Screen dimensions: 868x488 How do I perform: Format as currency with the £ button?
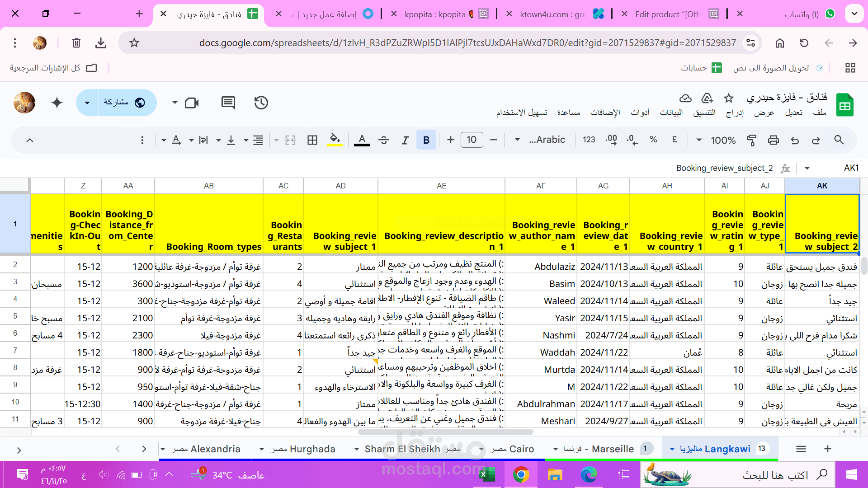tap(675, 140)
